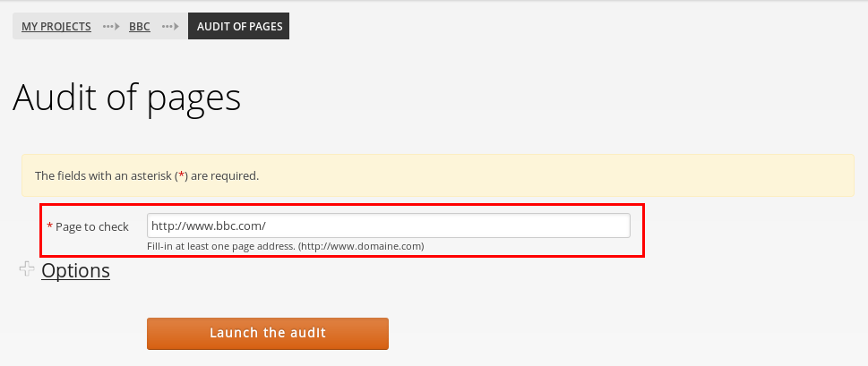Click the arrow icon after MY PROJECTS
868x366 pixels.
tap(111, 26)
